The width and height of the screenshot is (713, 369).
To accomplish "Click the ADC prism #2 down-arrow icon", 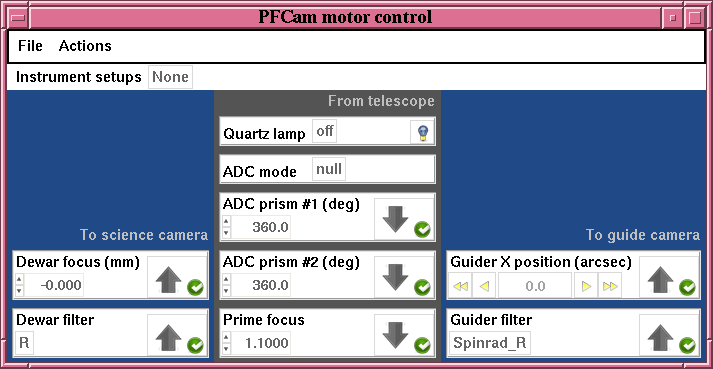I will pyautogui.click(x=395, y=277).
